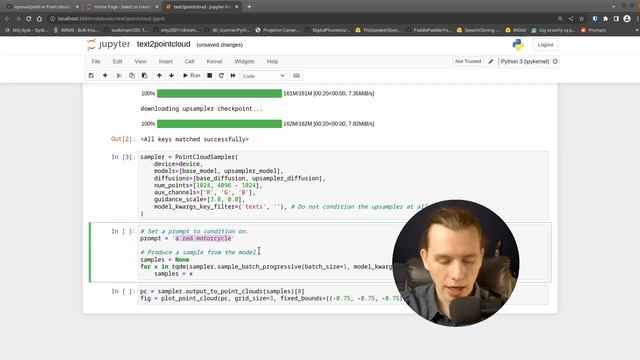Select the In [3] PointCloudSampler code cell
Screen dimensions: 640x360
344,185
